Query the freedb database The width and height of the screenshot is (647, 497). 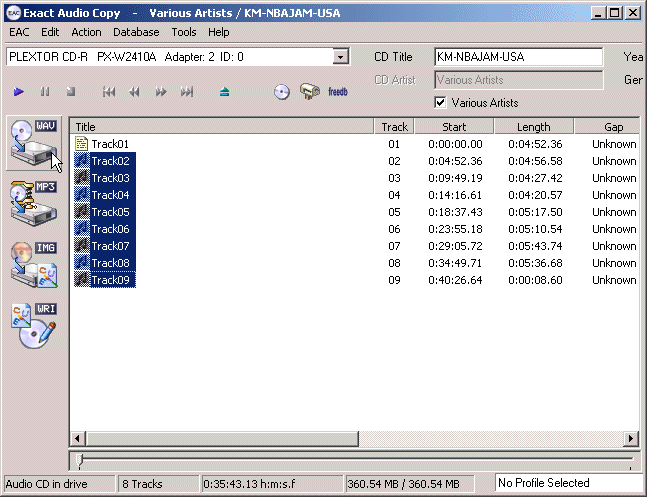pos(338,92)
